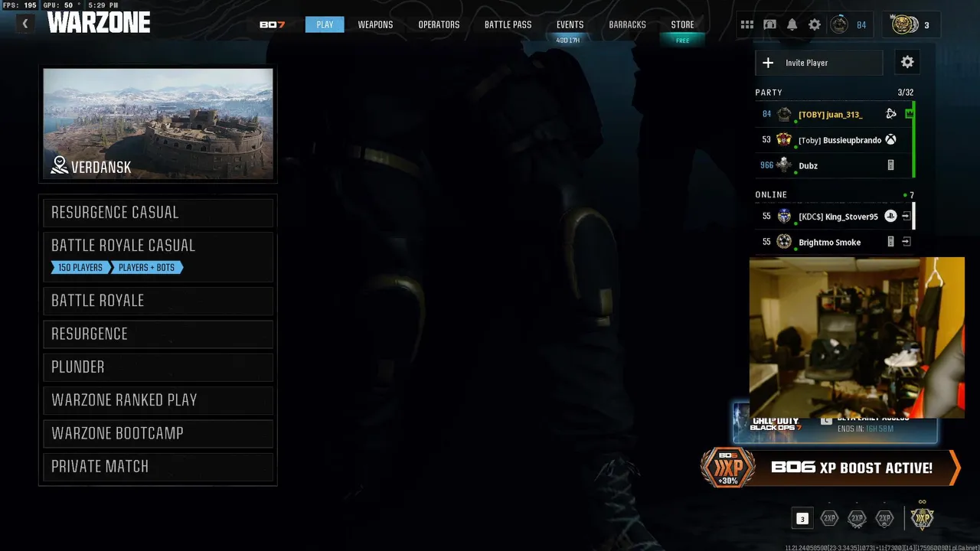Click the Verdansk map thumbnail
Viewport: 980px width, 551px height.
click(158, 124)
